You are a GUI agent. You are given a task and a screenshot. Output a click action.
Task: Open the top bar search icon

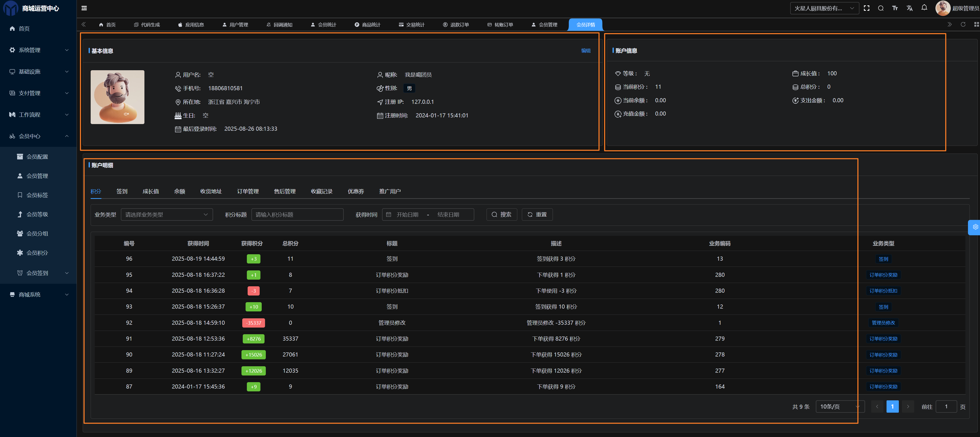(881, 8)
